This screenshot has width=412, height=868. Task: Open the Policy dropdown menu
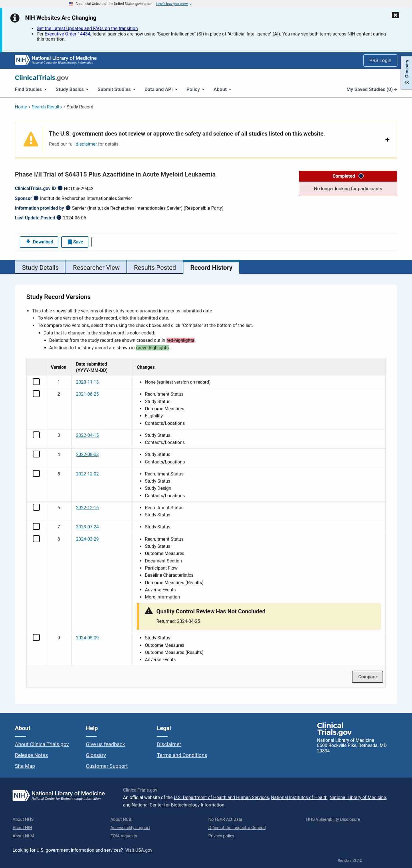195,89
